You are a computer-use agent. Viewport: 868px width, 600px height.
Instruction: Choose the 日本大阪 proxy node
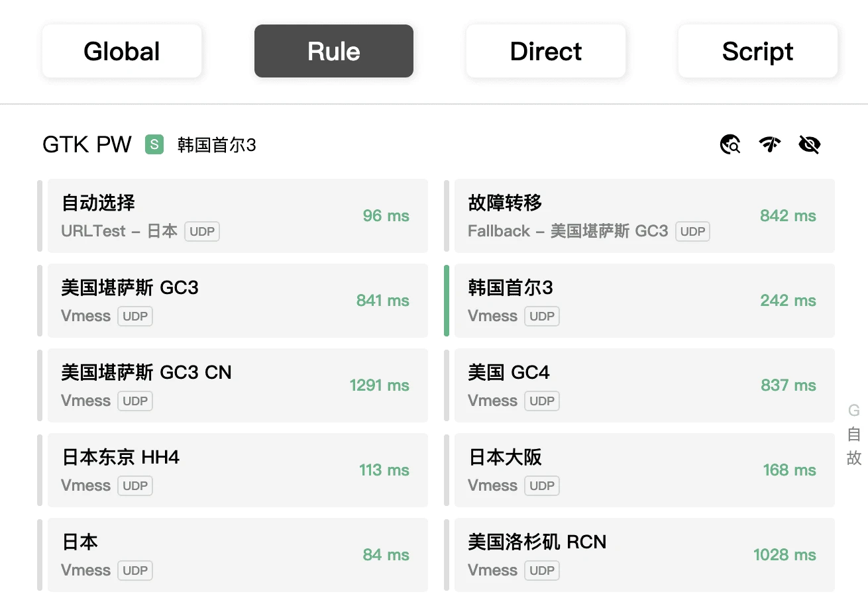(x=644, y=470)
